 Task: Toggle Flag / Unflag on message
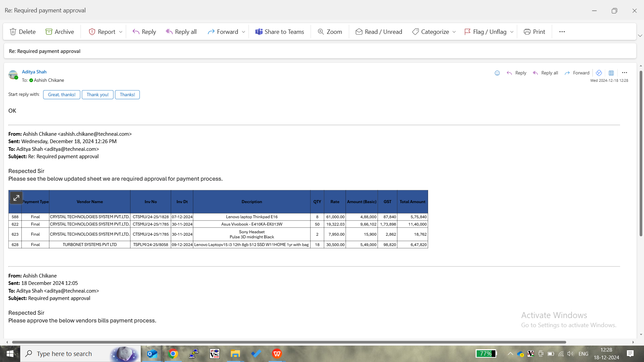pyautogui.click(x=485, y=32)
